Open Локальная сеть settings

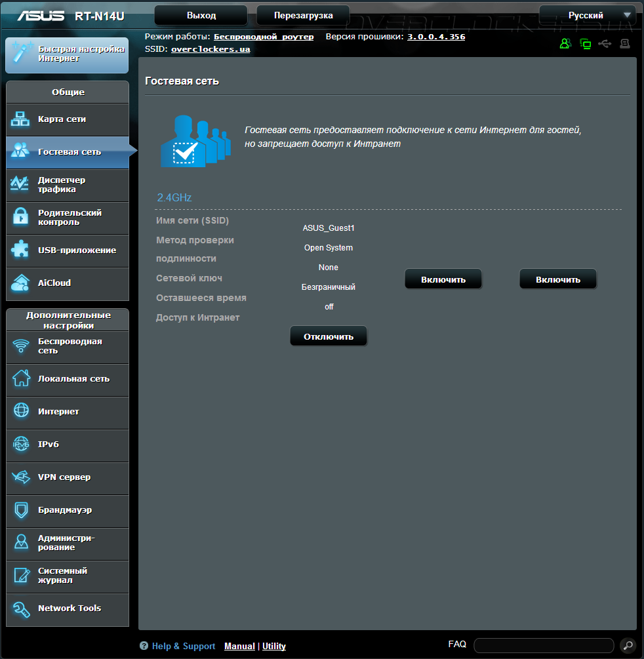pyautogui.click(x=68, y=379)
